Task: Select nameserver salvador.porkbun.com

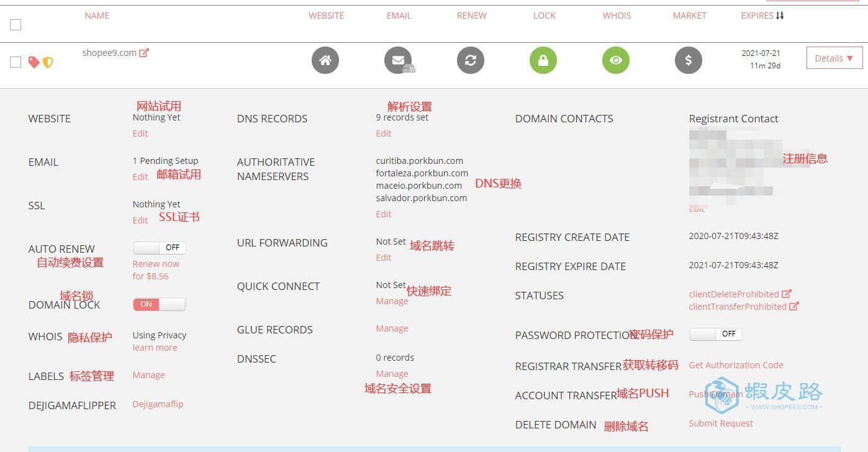Action: click(422, 198)
